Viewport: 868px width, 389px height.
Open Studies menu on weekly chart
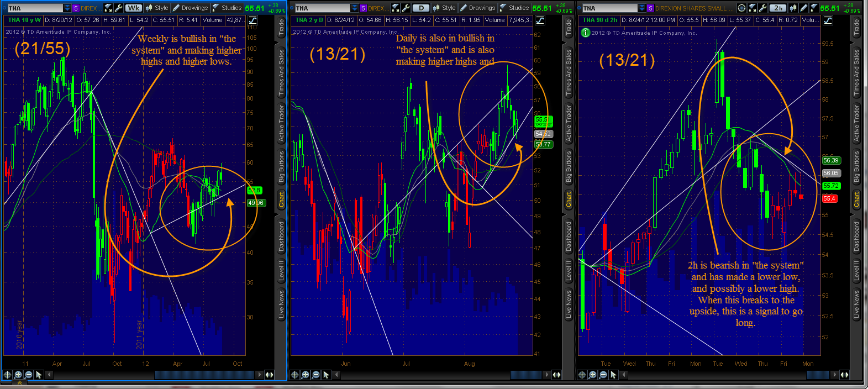tap(227, 8)
